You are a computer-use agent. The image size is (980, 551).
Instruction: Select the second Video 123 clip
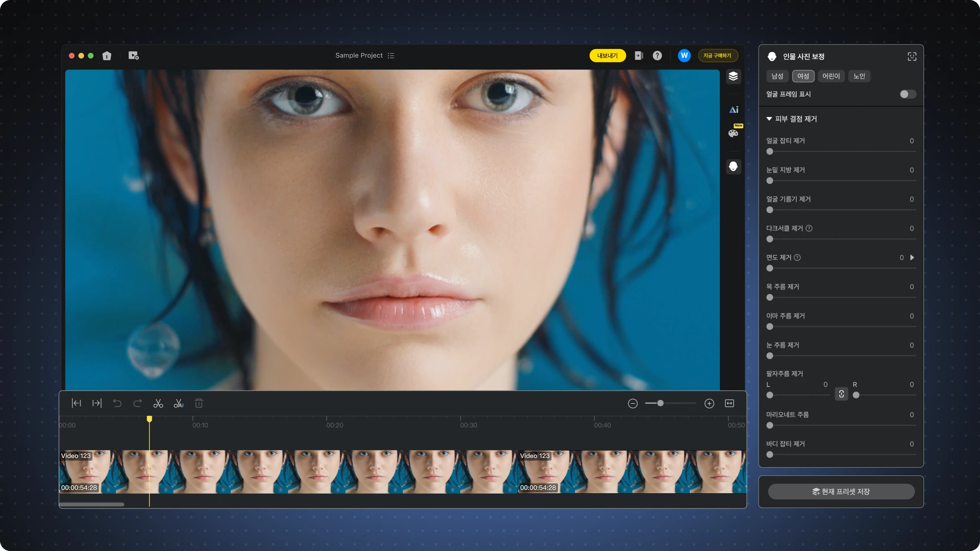(x=632, y=472)
